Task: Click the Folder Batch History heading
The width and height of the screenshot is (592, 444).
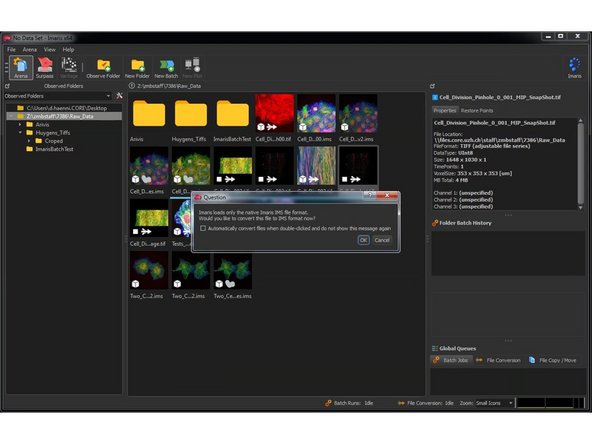Action: 466,223
